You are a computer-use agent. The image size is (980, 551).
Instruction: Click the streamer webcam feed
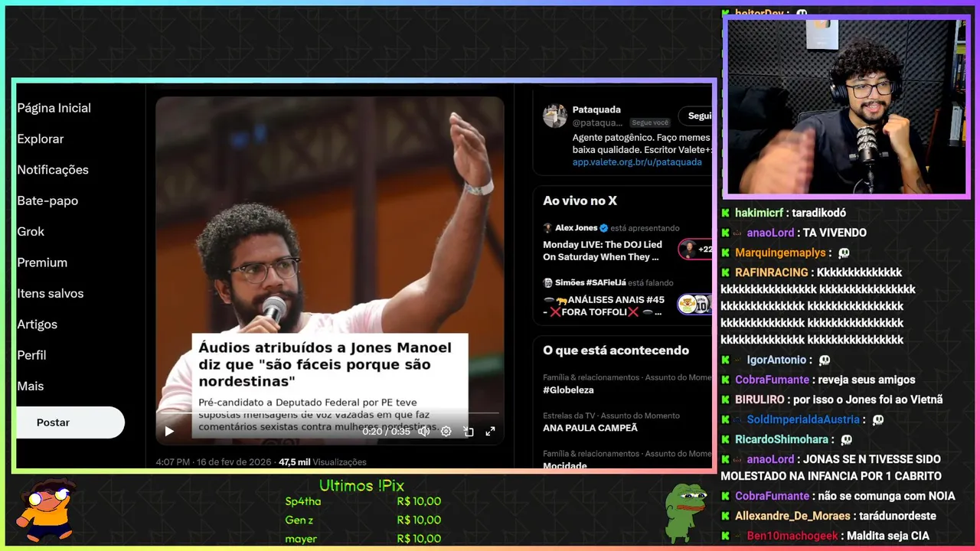[846, 107]
